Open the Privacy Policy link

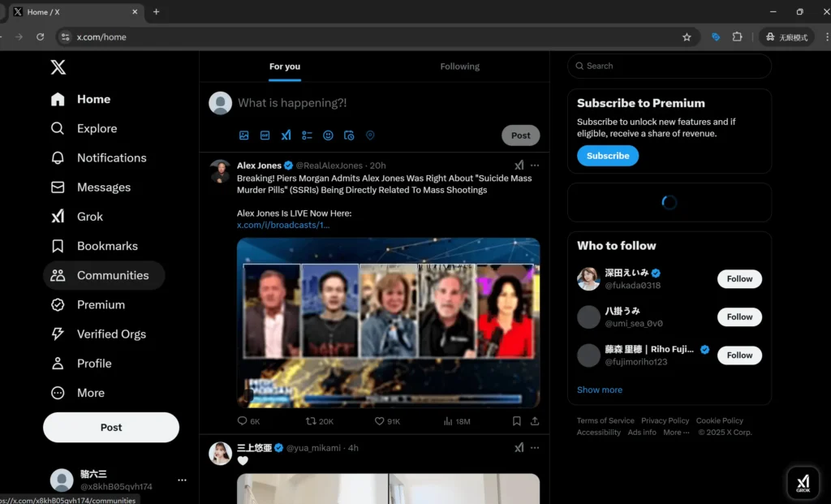(x=665, y=420)
